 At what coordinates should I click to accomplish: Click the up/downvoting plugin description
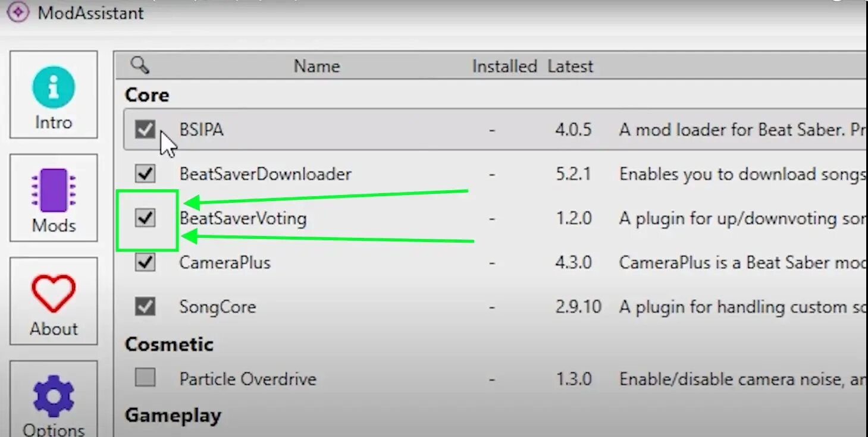pos(742,218)
